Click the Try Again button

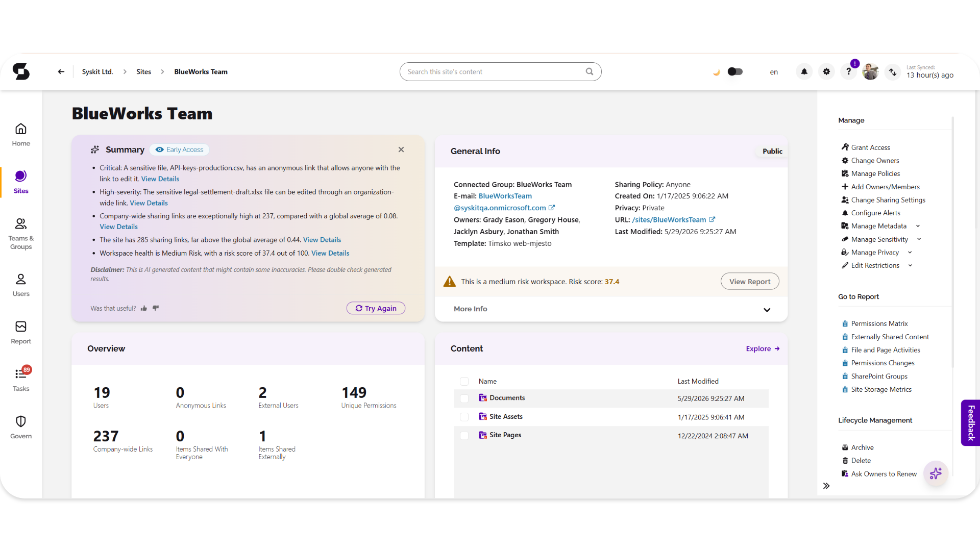point(376,308)
